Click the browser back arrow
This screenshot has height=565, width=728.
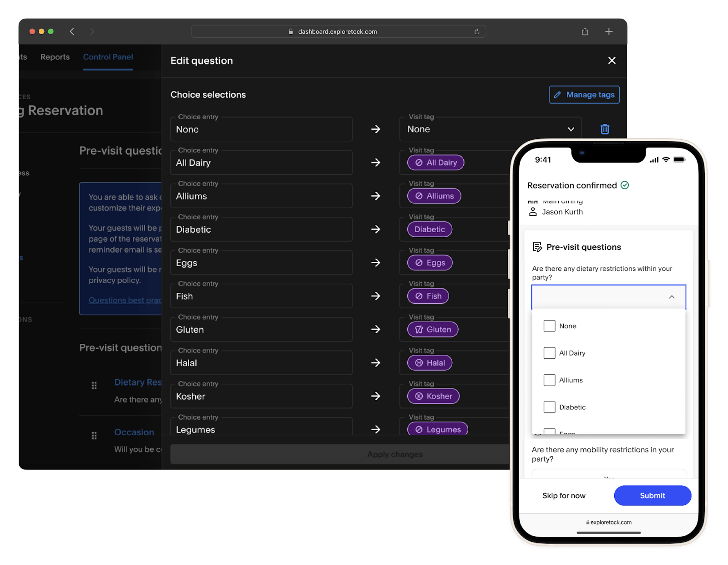[x=72, y=31]
